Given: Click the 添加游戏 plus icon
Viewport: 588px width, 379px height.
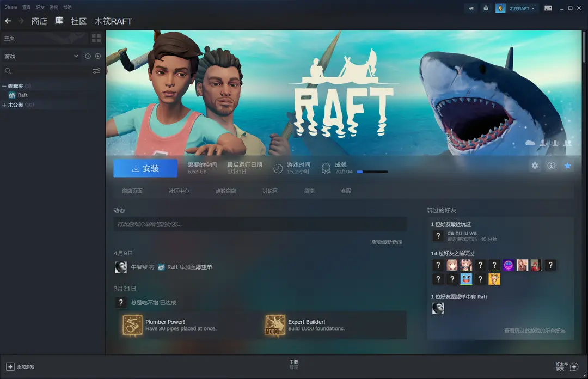Looking at the screenshot, I should [10, 366].
